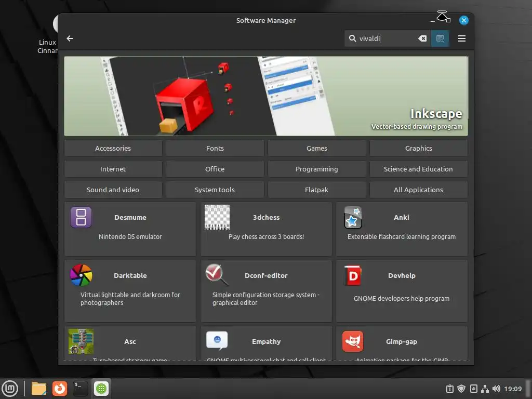Viewport: 532px width, 399px height.
Task: Toggle search in package descriptions
Action: (440, 38)
